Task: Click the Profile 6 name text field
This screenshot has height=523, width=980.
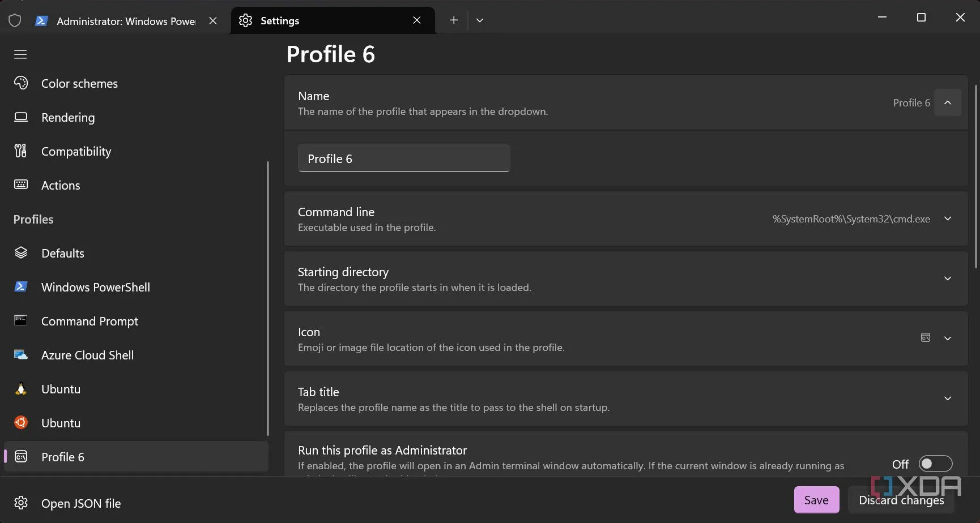Action: click(403, 158)
